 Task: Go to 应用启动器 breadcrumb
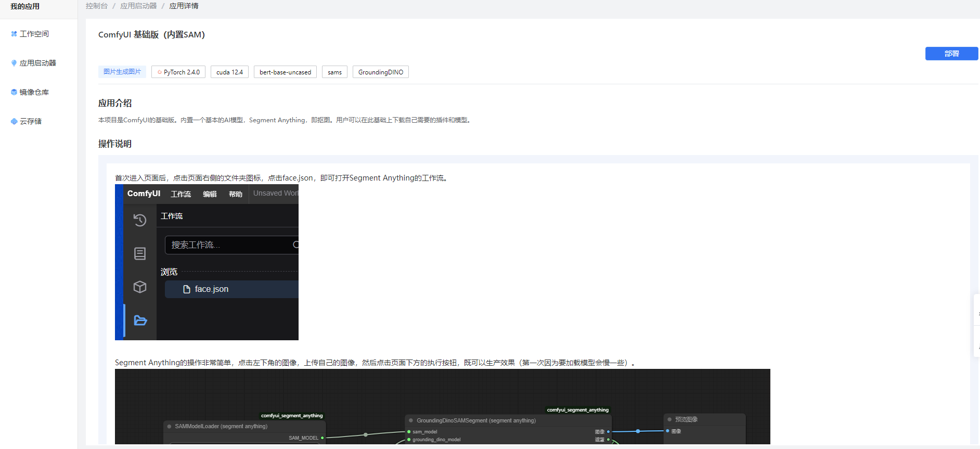click(138, 6)
